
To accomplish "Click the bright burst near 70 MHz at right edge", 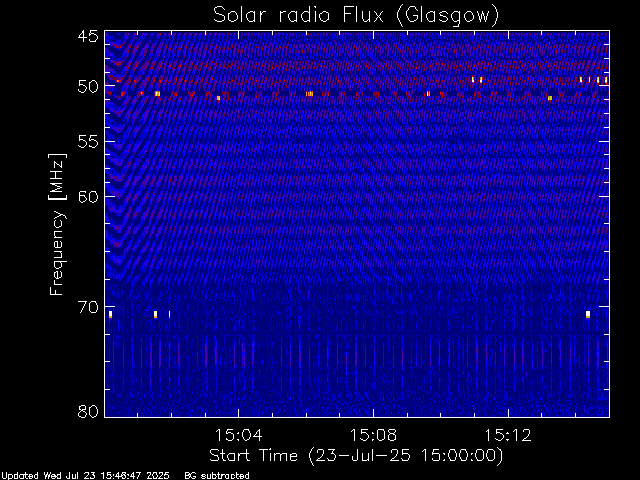I will coord(588,314).
